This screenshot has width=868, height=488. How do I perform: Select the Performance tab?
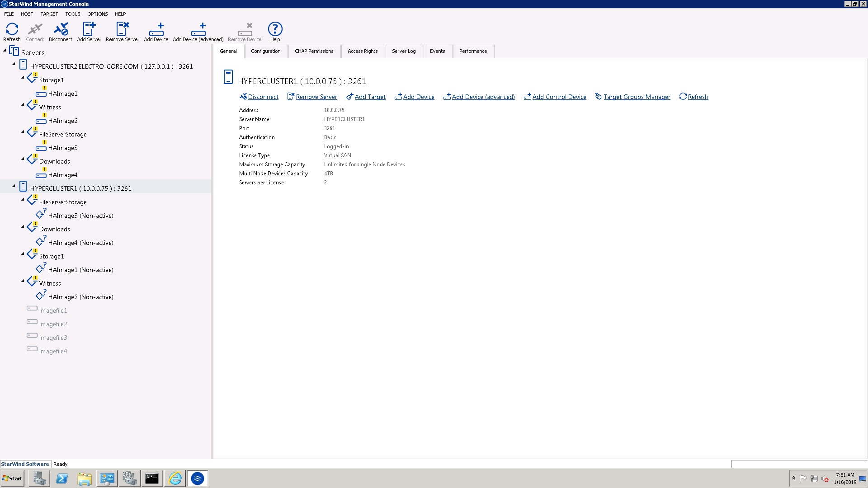(x=473, y=51)
